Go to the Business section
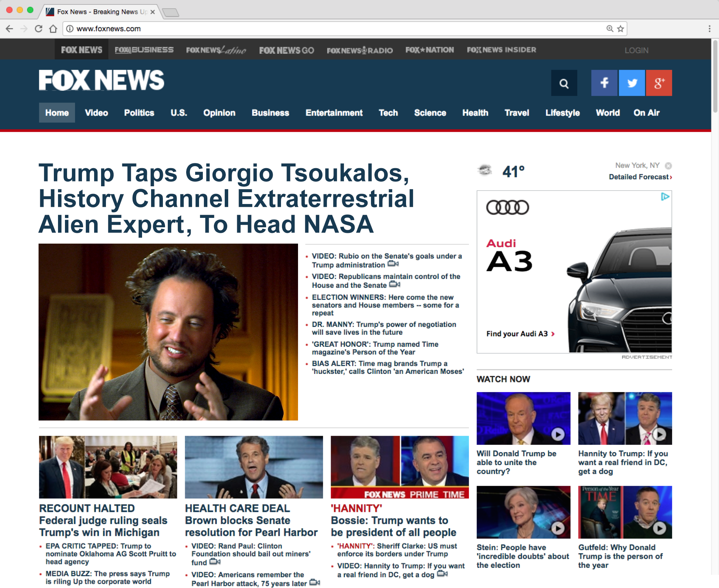This screenshot has width=719, height=588. pyautogui.click(x=271, y=113)
